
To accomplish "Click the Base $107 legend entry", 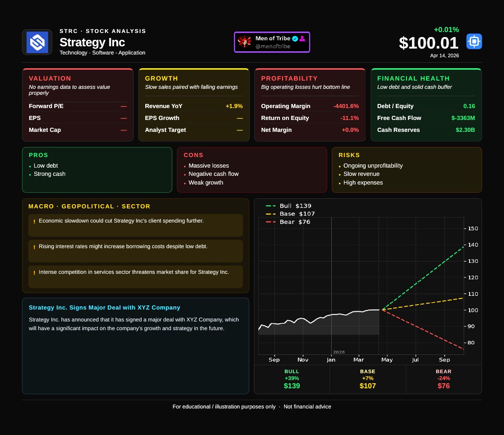I will tap(290, 214).
